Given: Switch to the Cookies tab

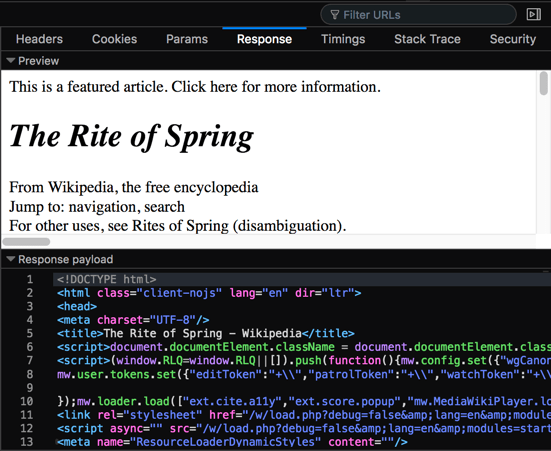Looking at the screenshot, I should coord(115,39).
